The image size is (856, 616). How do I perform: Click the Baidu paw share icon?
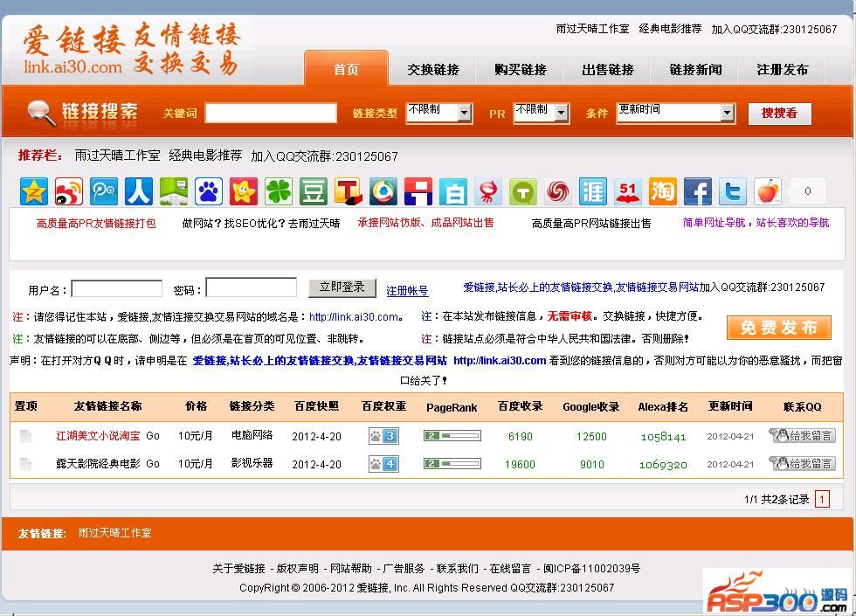point(209,191)
